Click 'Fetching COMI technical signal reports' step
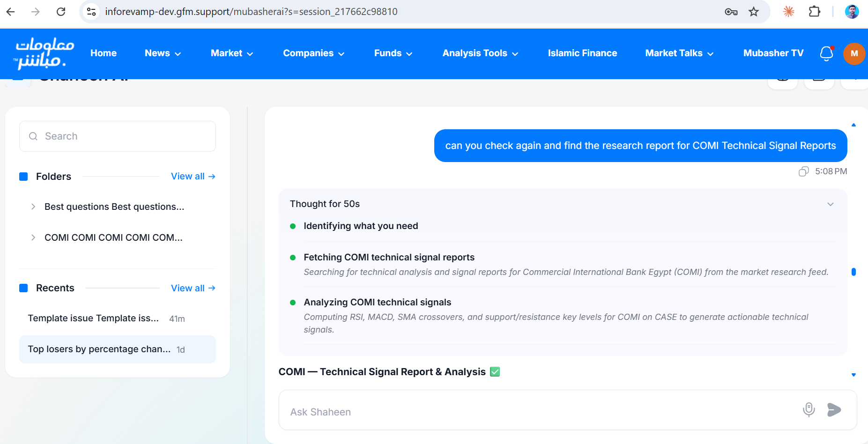Viewport: 868px width, 444px height. coord(389,257)
